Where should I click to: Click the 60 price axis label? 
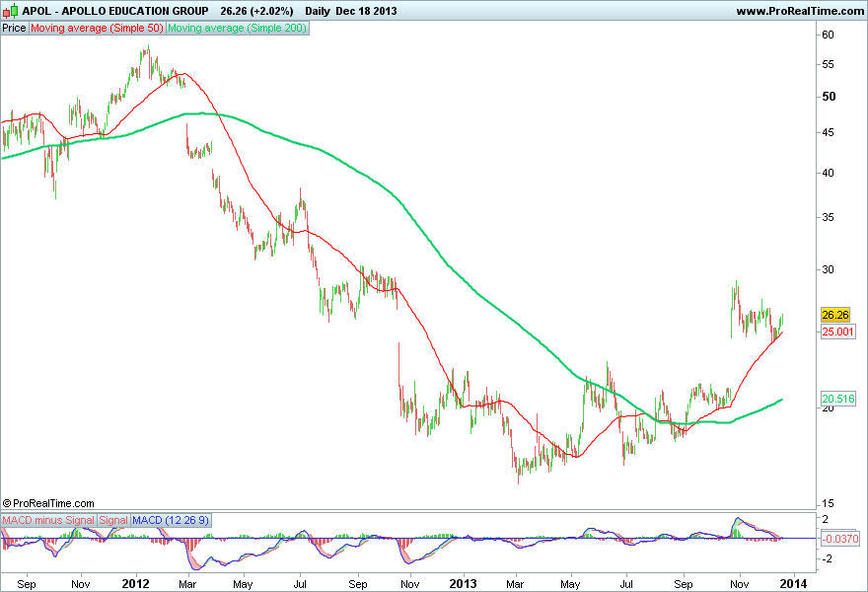829,35
